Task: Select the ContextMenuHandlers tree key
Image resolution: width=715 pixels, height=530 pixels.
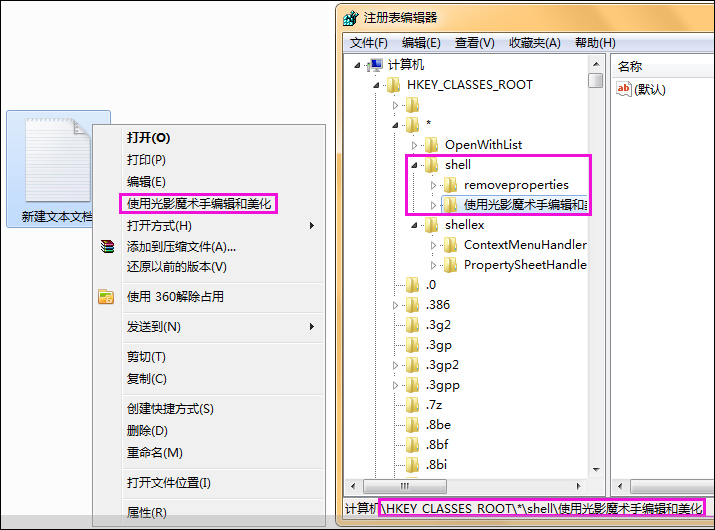Action: [x=524, y=245]
